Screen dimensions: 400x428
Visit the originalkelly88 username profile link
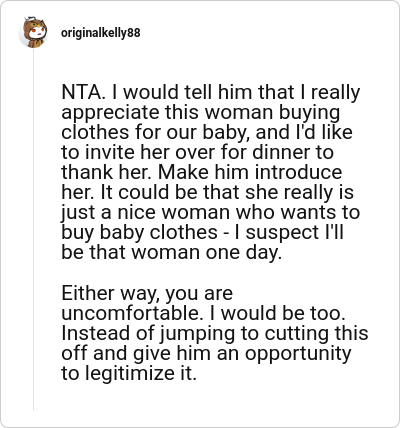click(x=101, y=33)
